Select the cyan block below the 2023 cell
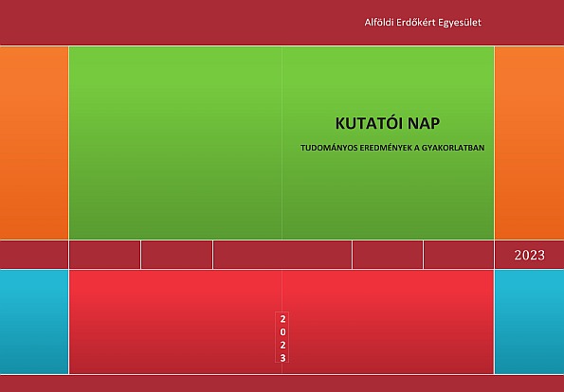564x392 pixels. coord(530,322)
